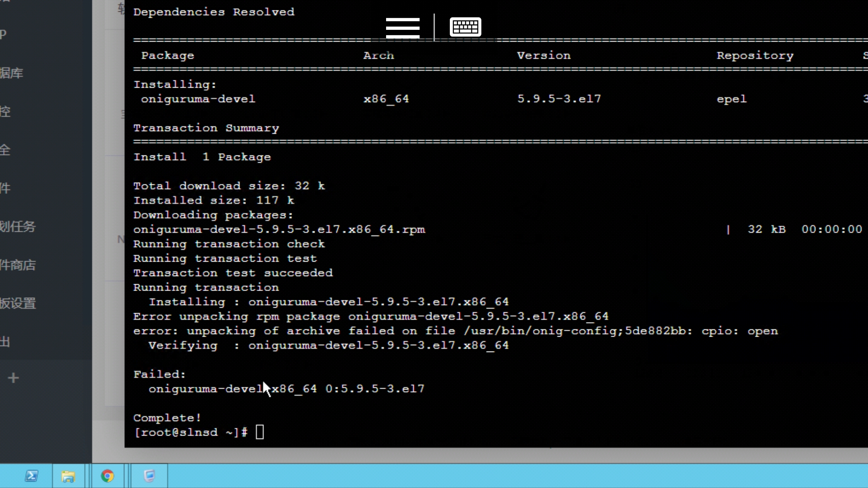
Task: Select the 控 sidebar menu item
Action: [5, 111]
